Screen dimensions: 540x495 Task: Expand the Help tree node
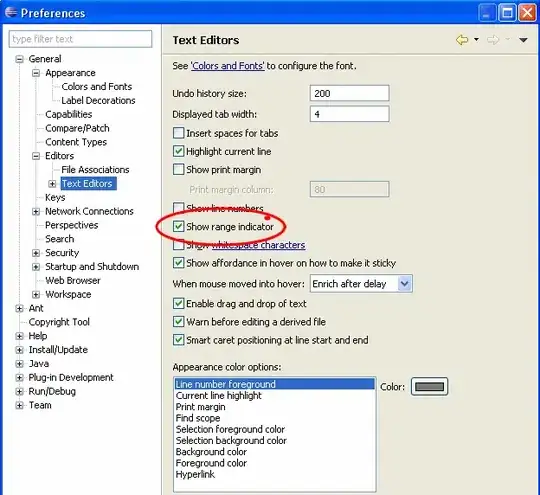pos(20,336)
